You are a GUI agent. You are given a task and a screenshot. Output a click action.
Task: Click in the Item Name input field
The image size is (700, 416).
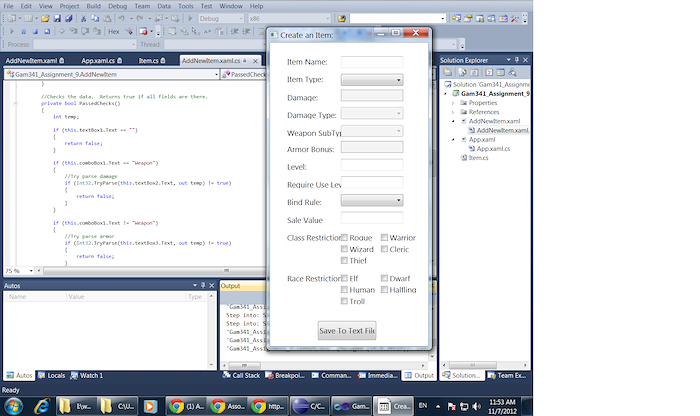(x=372, y=62)
